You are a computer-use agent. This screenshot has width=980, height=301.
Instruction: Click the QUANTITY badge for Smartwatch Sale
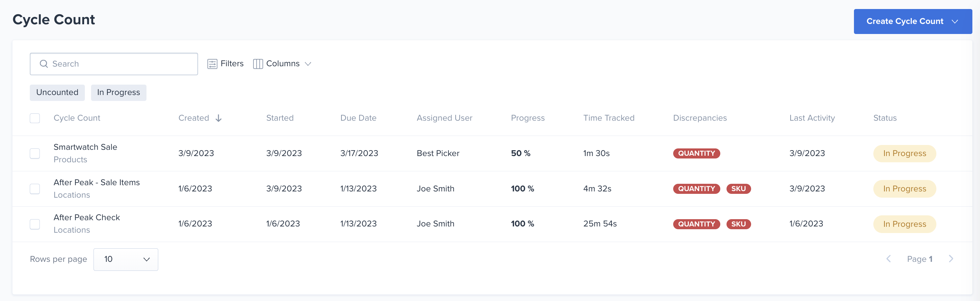tap(696, 153)
